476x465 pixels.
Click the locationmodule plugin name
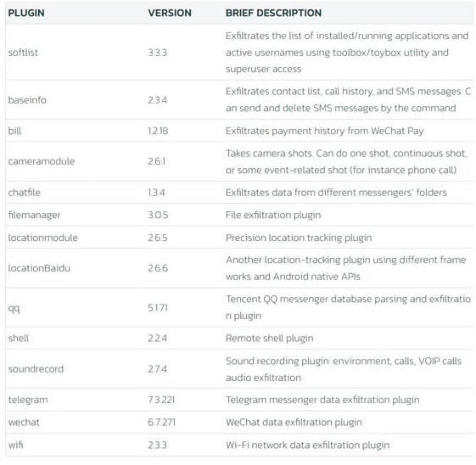[x=42, y=238]
